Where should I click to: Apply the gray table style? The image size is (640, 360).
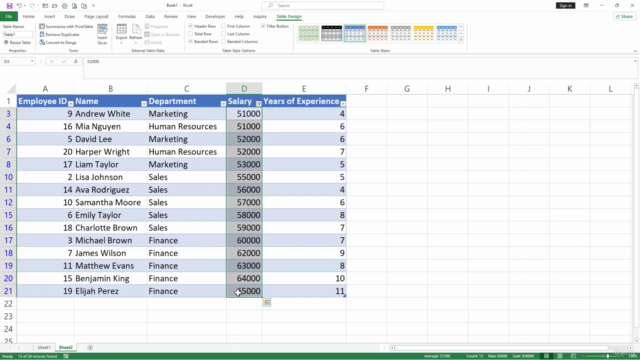pos(400,33)
